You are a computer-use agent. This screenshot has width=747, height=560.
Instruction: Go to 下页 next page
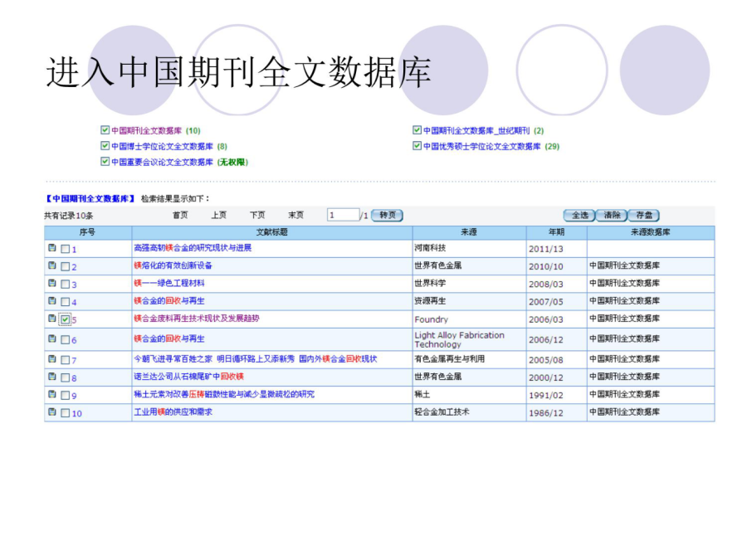257,215
